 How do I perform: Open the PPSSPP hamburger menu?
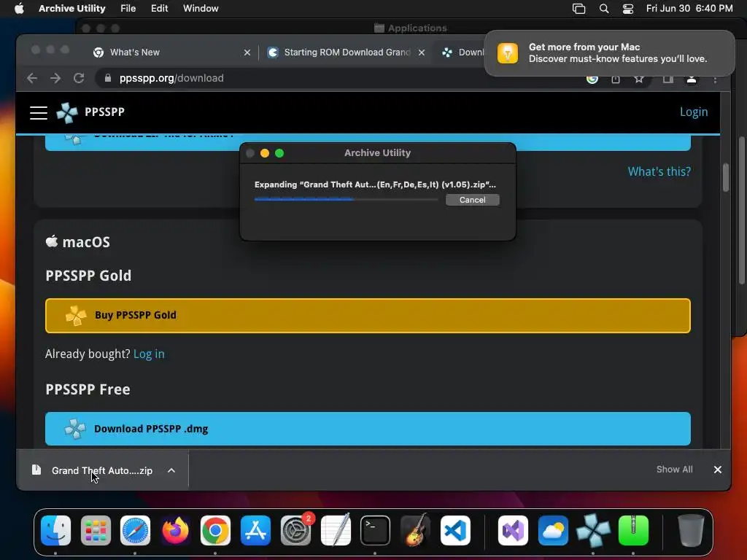tap(39, 112)
